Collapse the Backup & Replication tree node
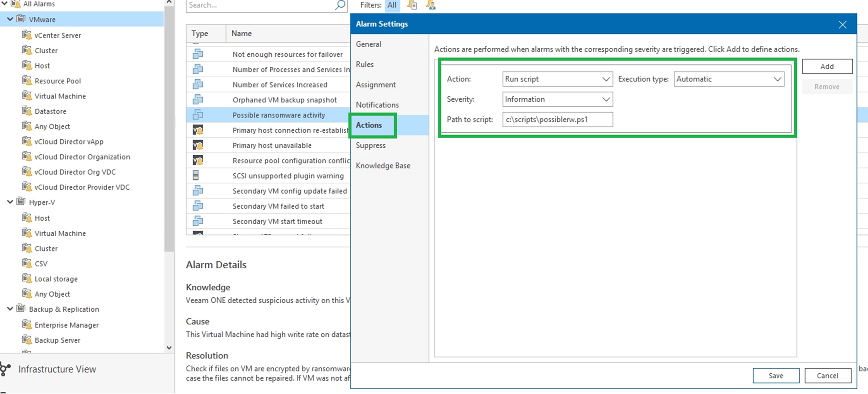This screenshot has height=394, width=868. point(10,309)
